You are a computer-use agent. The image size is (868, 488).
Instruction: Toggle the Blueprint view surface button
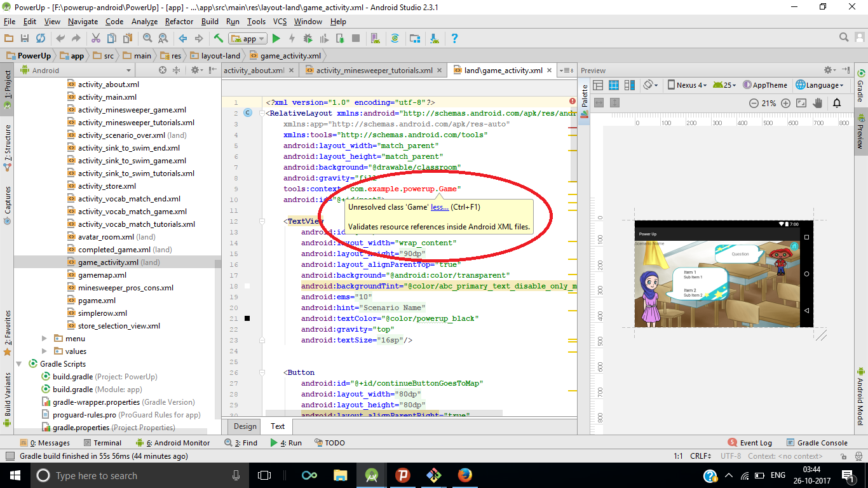[614, 85]
